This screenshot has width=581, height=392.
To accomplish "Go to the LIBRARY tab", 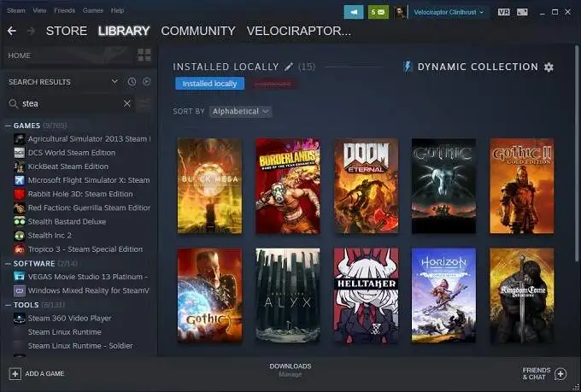I will 124,31.
